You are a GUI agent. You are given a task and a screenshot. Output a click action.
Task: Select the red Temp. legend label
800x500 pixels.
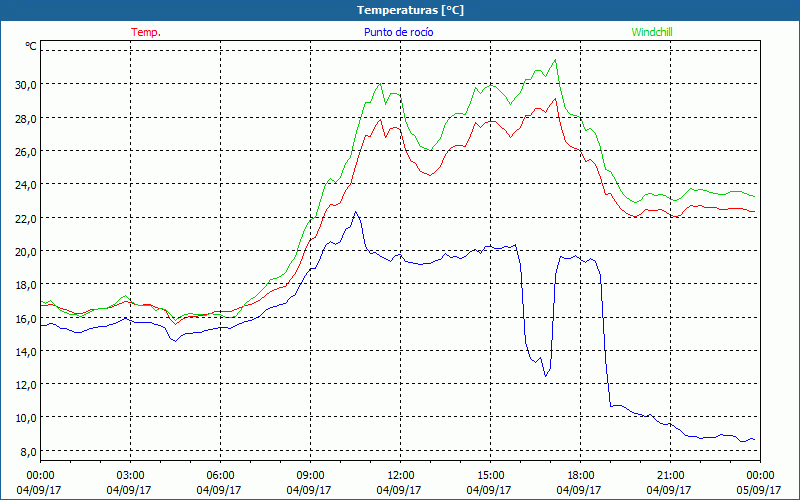pyautogui.click(x=146, y=32)
